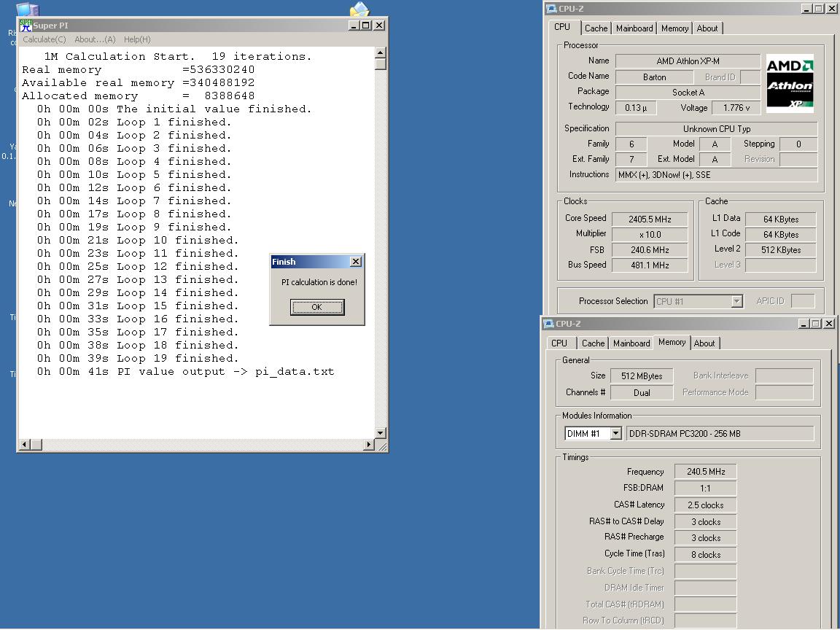
Task: Click the Super PI title bar icon
Action: pyautogui.click(x=26, y=26)
